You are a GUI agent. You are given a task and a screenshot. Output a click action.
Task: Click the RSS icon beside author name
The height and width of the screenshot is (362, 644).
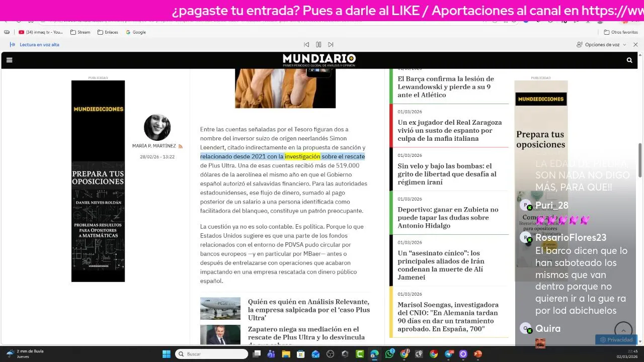[x=180, y=146]
